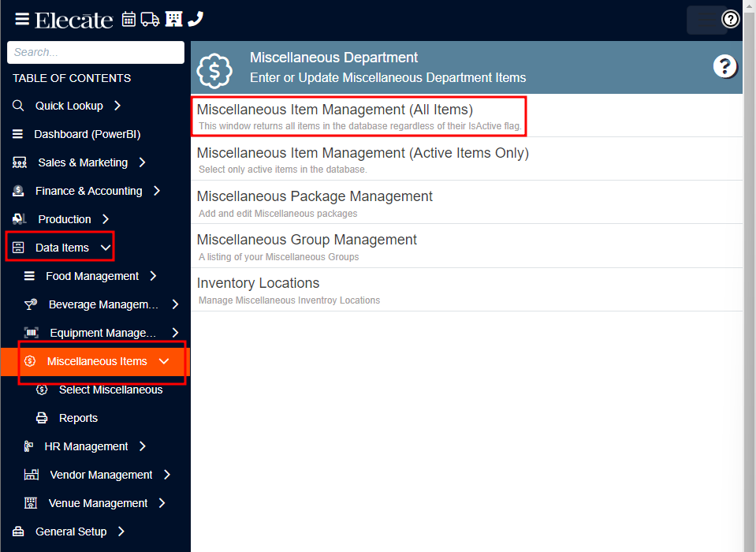Screen dimensions: 756x552
Task: Click the HR Management person icon
Action: click(x=28, y=446)
